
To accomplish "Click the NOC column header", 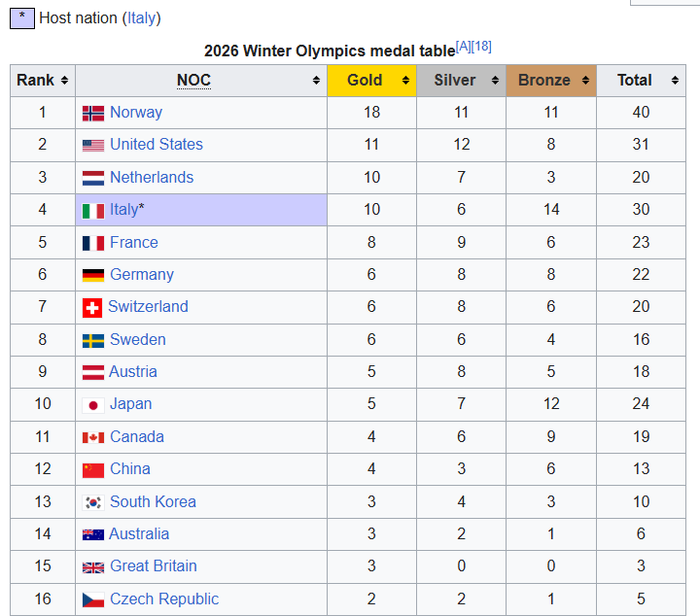I will (x=193, y=81).
